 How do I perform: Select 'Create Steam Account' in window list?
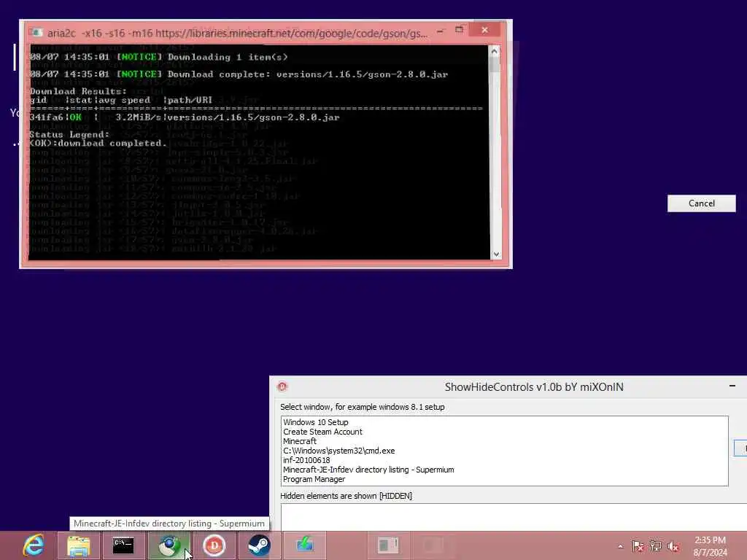322,432
